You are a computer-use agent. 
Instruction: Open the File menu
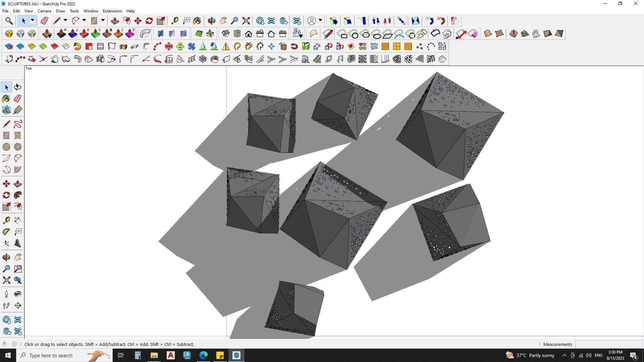5,11
